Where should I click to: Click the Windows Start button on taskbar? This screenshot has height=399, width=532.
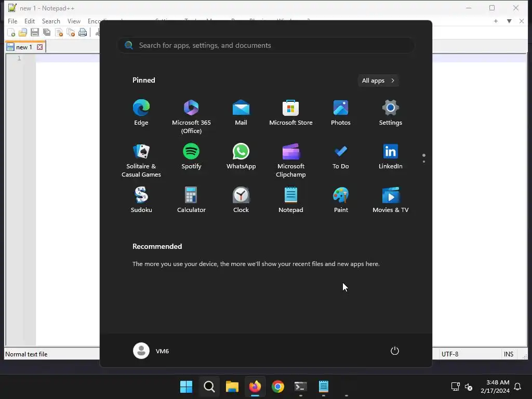coord(187,387)
